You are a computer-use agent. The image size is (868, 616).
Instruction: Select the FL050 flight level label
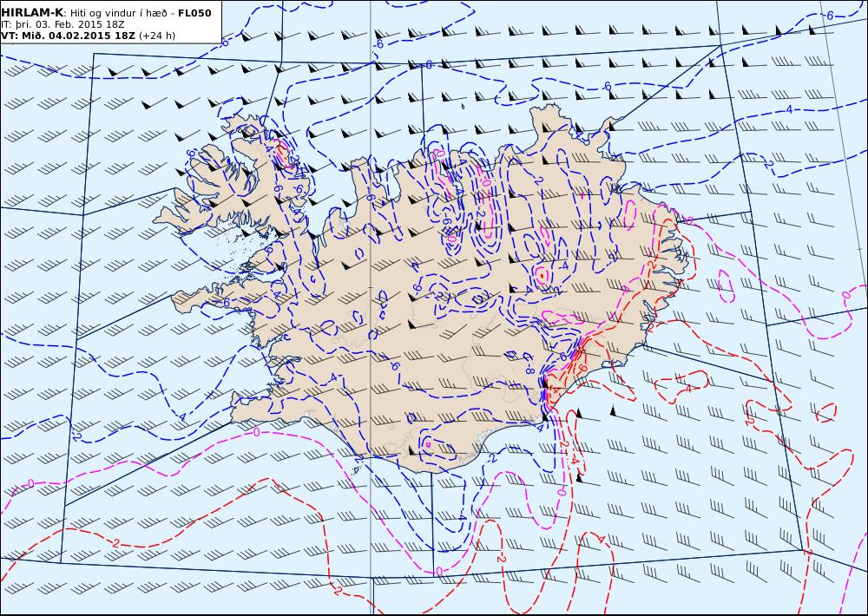(194, 13)
